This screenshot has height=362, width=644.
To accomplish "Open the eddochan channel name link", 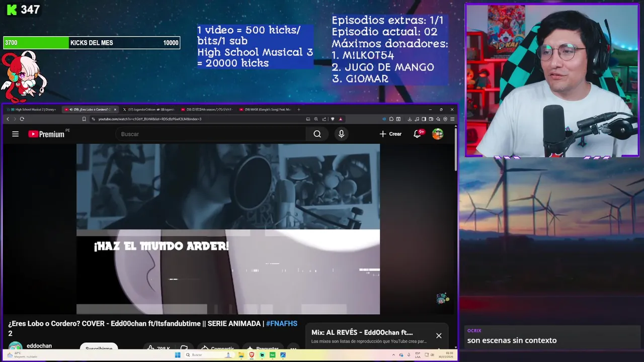I will 39,346.
